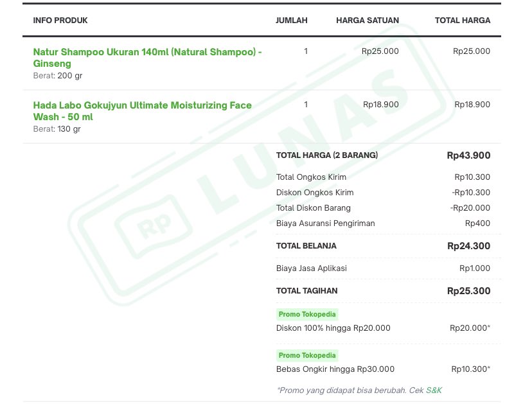Click Promo Tokopedia badge above Bebas Ongkir

[x=307, y=355]
